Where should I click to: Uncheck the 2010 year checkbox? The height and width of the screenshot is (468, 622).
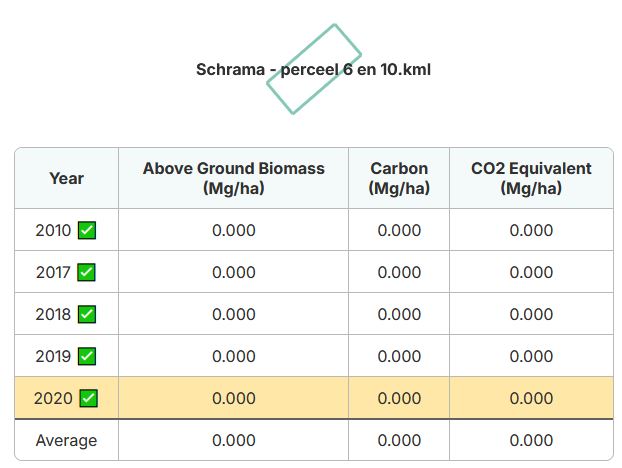87,230
